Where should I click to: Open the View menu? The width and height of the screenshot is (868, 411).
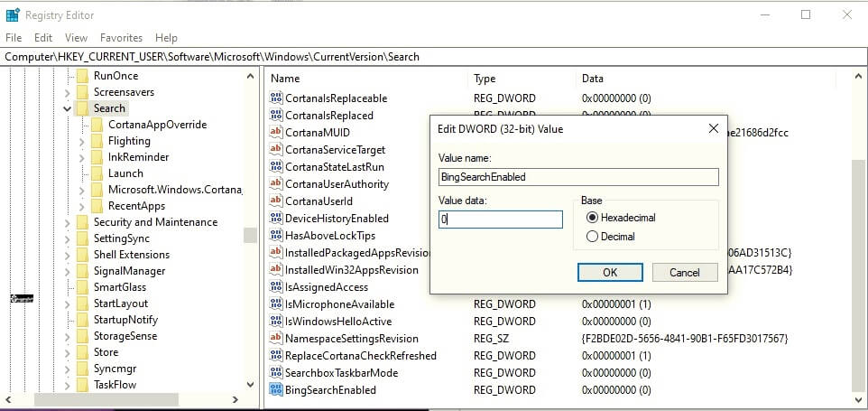click(76, 38)
